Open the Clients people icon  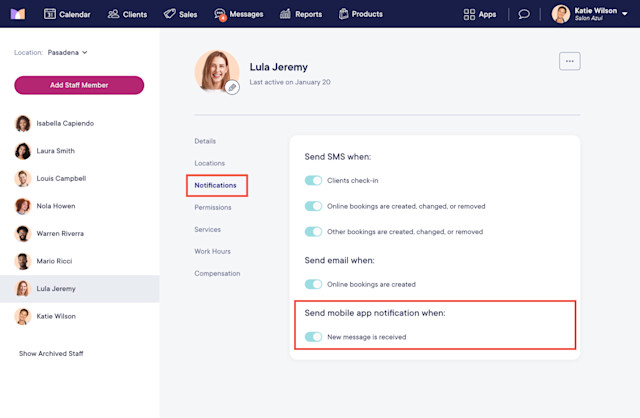point(113,14)
